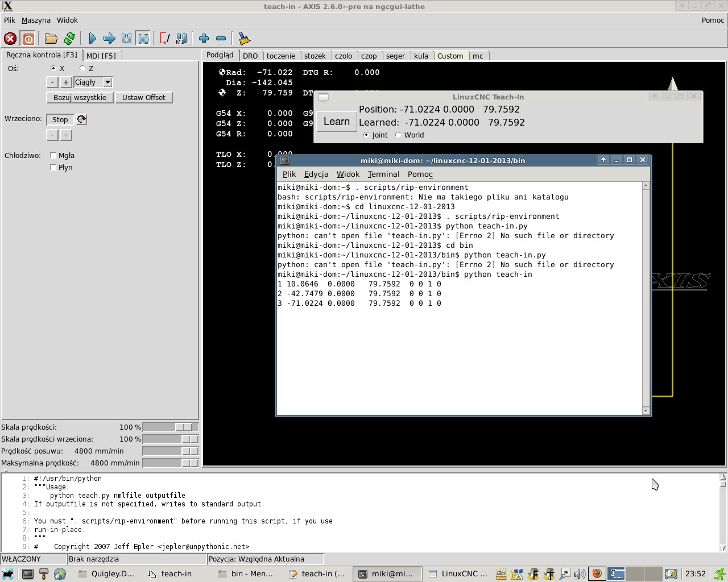
Task: Select Z axis radio button
Action: (x=82, y=68)
